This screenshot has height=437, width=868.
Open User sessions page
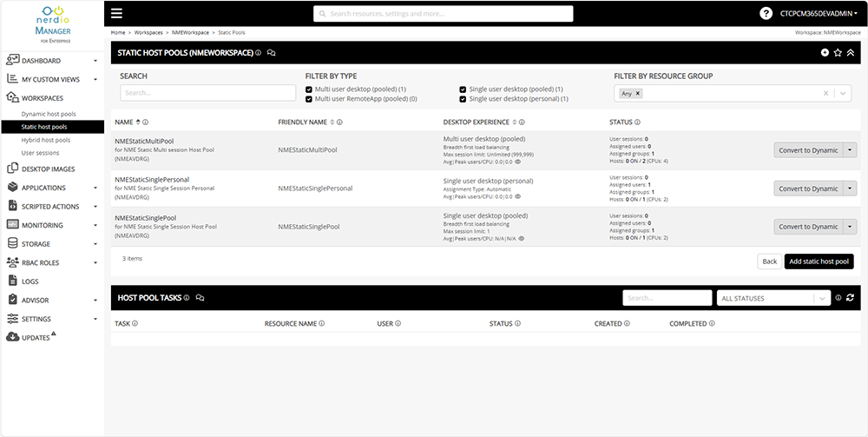tap(41, 153)
